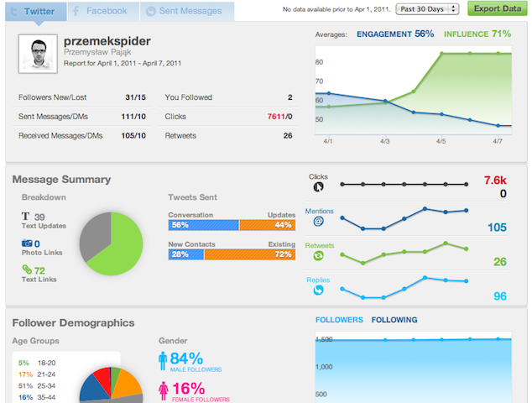Click the red 7611 clicks value
532x403 pixels.
[276, 117]
